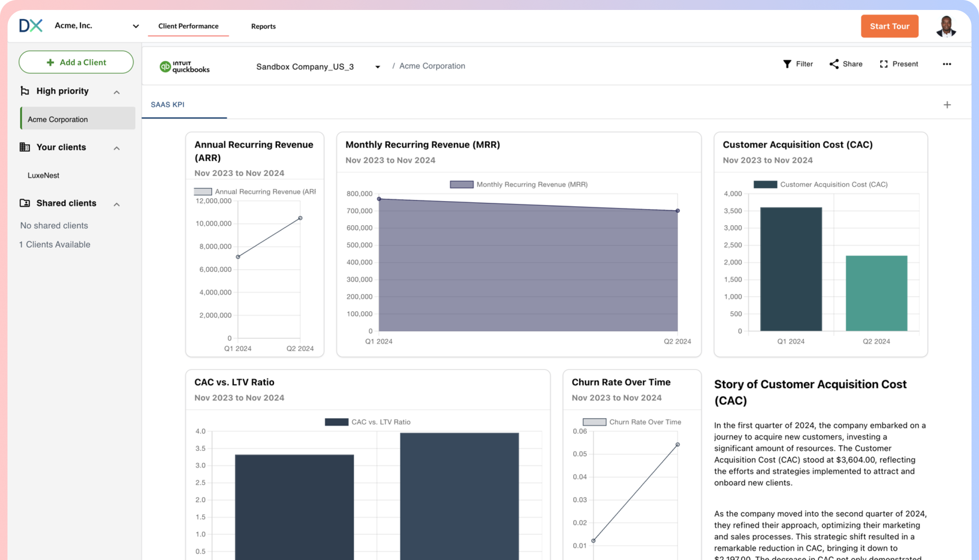979x560 pixels.
Task: Click the Q2 2024 data point on MRR chart
Action: point(677,211)
